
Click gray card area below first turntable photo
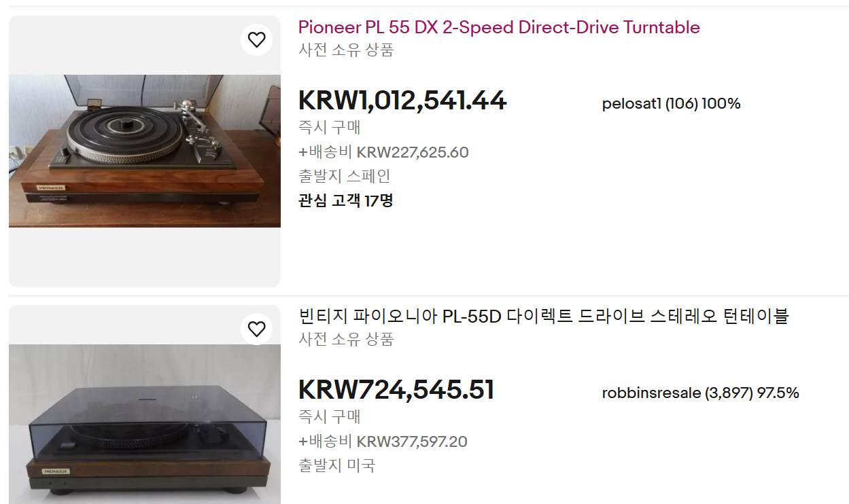tap(145, 257)
